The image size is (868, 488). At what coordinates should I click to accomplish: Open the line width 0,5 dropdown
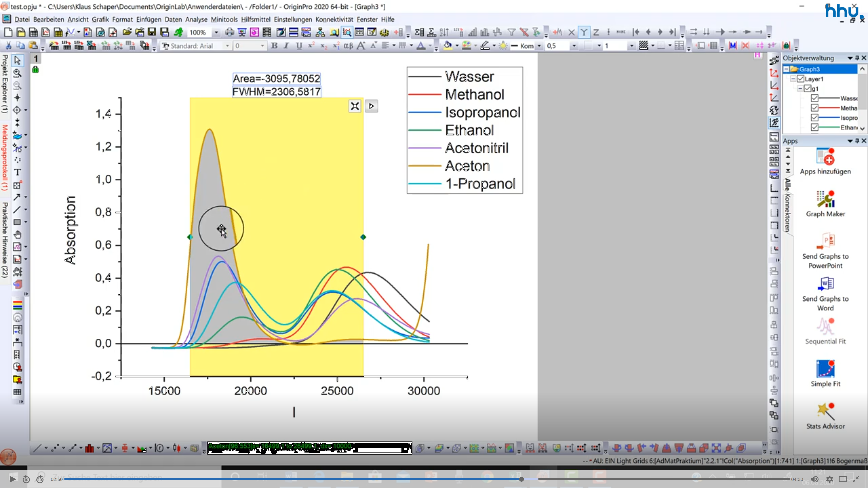coord(574,46)
